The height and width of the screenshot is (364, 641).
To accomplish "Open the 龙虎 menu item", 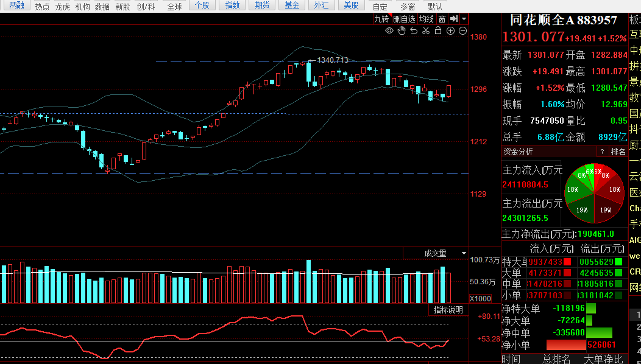I will [63, 7].
